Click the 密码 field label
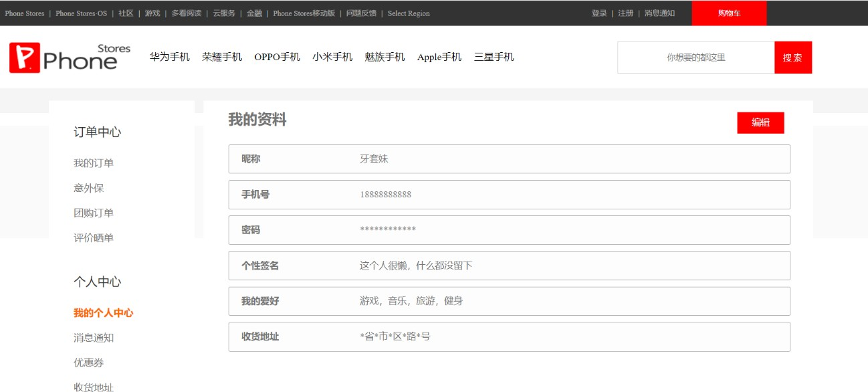The image size is (868, 392). [x=251, y=230]
